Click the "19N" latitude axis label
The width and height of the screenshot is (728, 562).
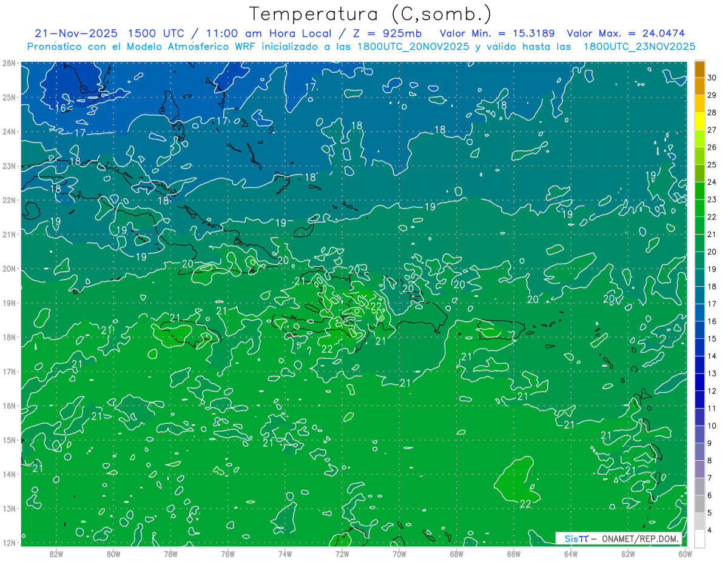point(9,303)
